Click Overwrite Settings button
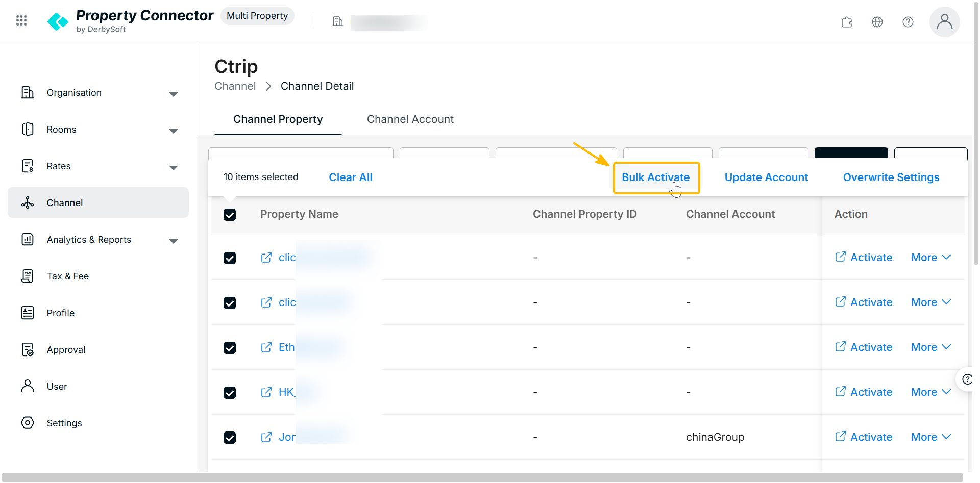 click(891, 177)
